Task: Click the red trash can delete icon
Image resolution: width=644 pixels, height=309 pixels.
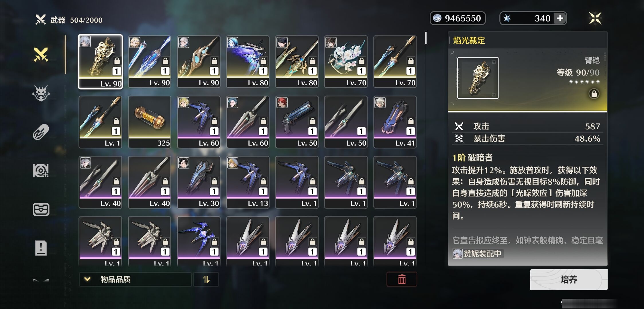Action: tap(402, 279)
